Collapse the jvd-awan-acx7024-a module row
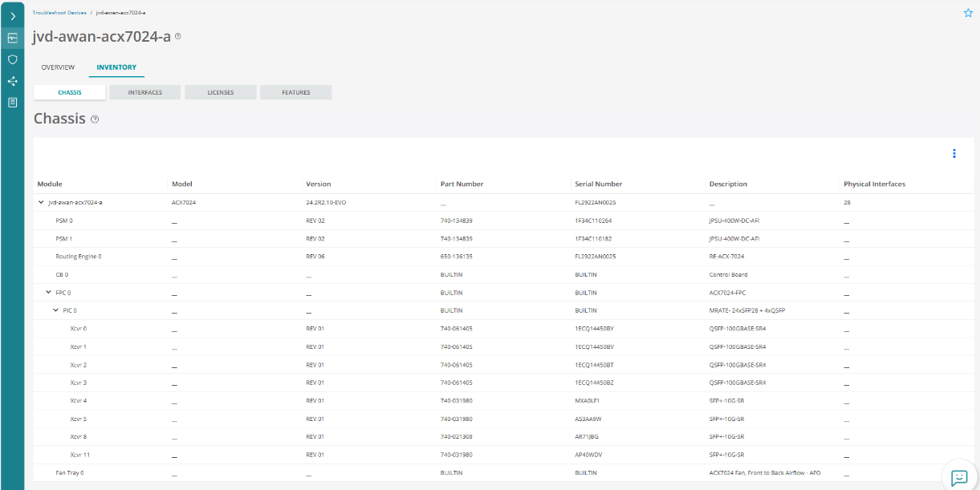The width and height of the screenshot is (980, 490). pyautogui.click(x=42, y=202)
